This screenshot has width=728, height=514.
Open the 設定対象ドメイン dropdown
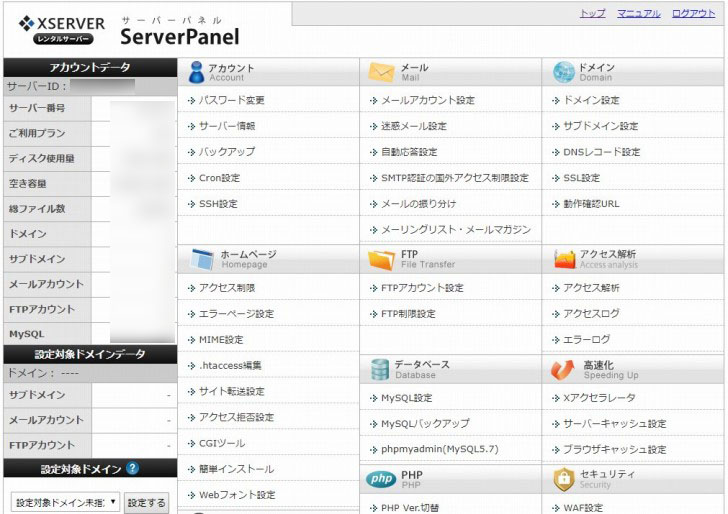coord(65,502)
